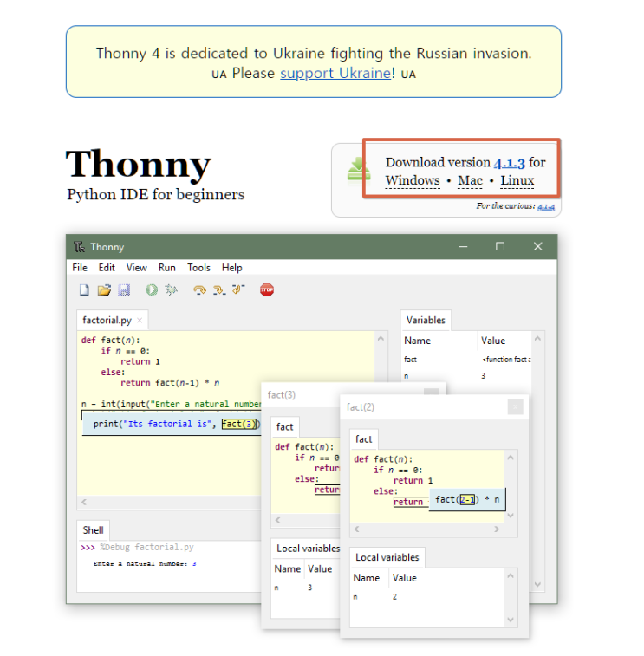Click value 2 in fact(2) local variables

(x=394, y=596)
